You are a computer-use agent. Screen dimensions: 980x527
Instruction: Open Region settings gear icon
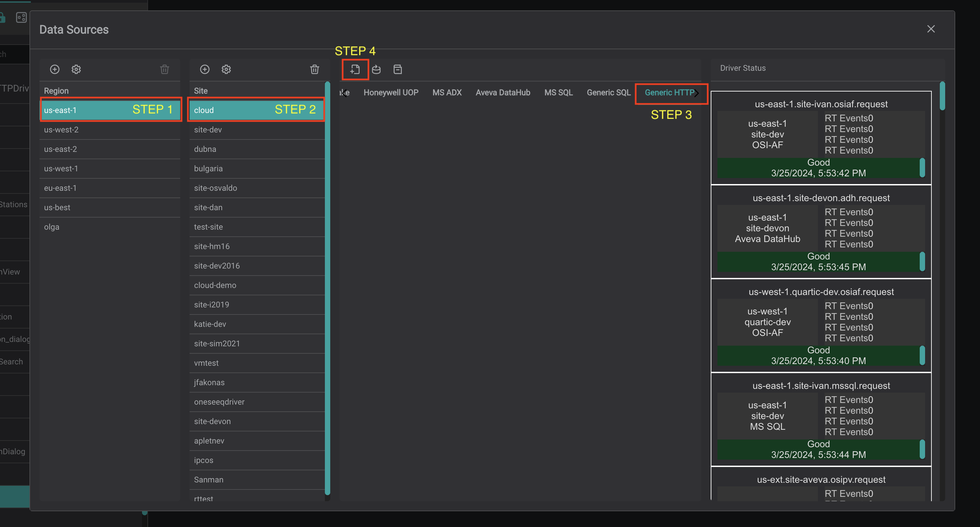coord(76,69)
